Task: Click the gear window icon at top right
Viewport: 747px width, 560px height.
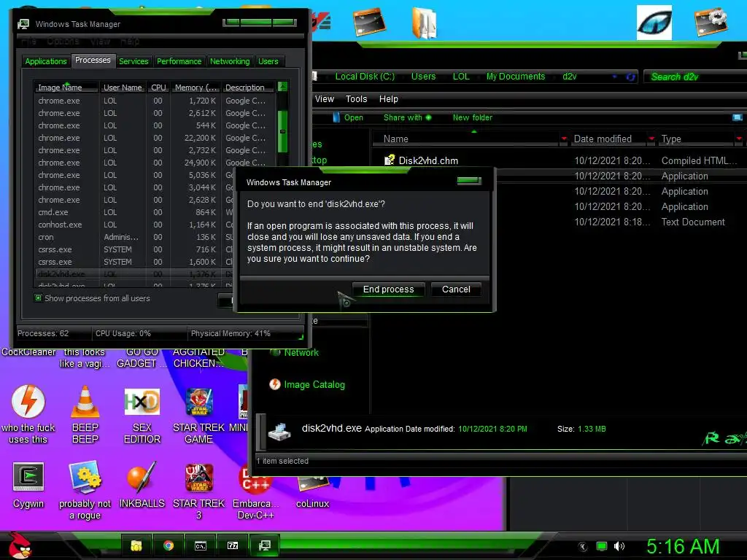Action: [x=711, y=22]
